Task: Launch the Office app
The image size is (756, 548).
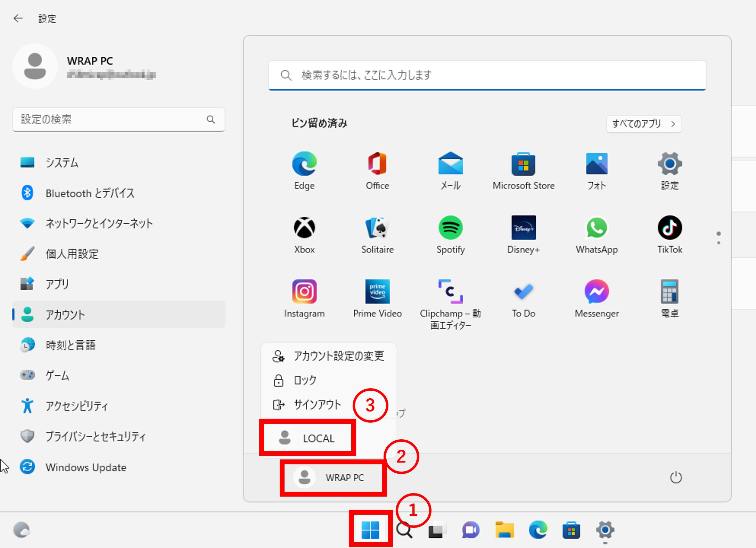Action: click(x=377, y=170)
